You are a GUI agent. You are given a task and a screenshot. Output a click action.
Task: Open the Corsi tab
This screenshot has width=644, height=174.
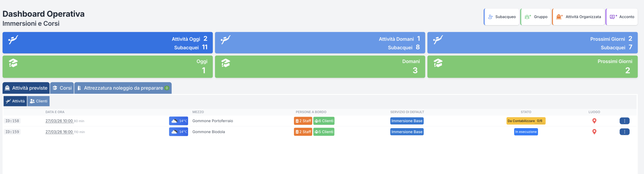point(62,88)
